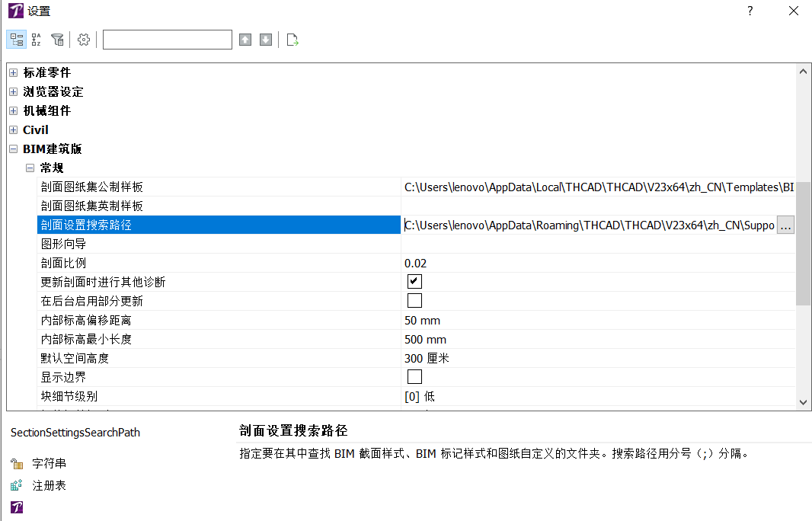
Task: Go to next search result arrow
Action: (266, 40)
